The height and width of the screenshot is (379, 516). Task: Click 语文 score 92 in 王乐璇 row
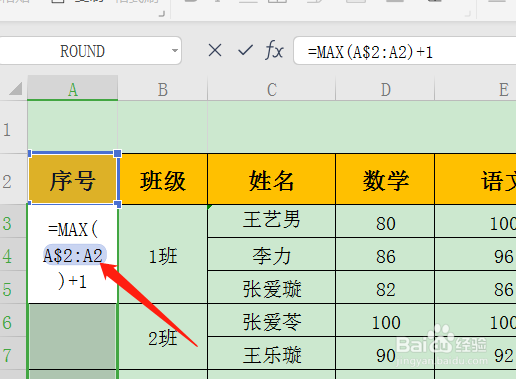tap(476, 353)
